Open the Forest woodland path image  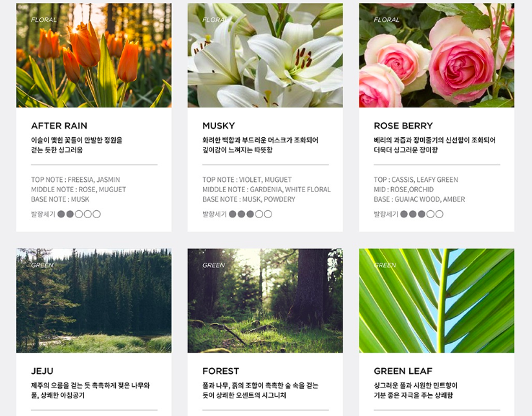[x=265, y=301]
